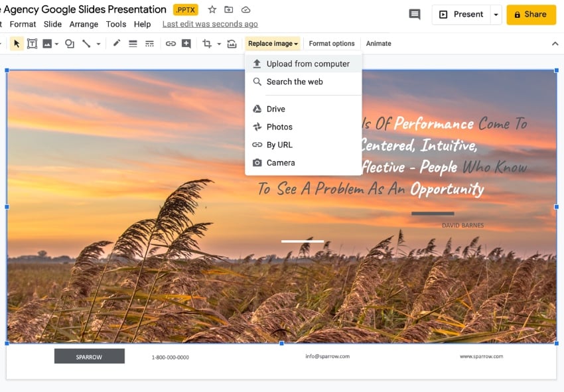The image size is (564, 392).
Task: Click the border color pencil icon
Action: [117, 44]
